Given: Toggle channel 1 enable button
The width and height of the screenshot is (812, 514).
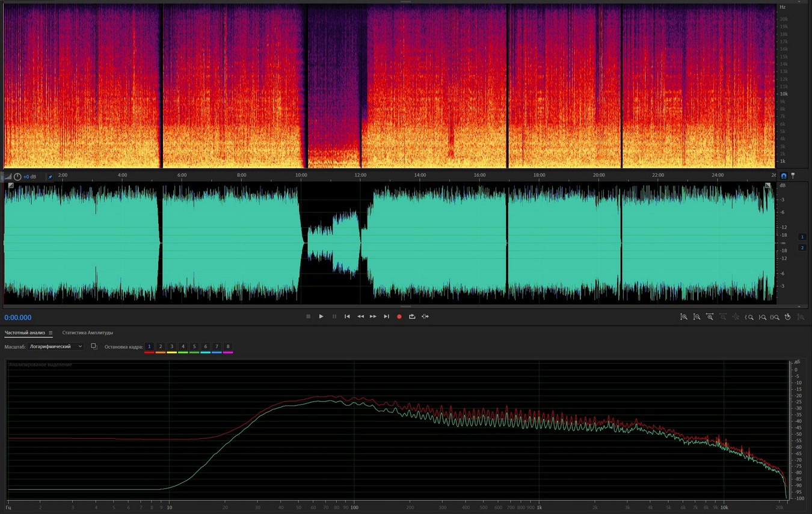Looking at the screenshot, I should pos(802,237).
